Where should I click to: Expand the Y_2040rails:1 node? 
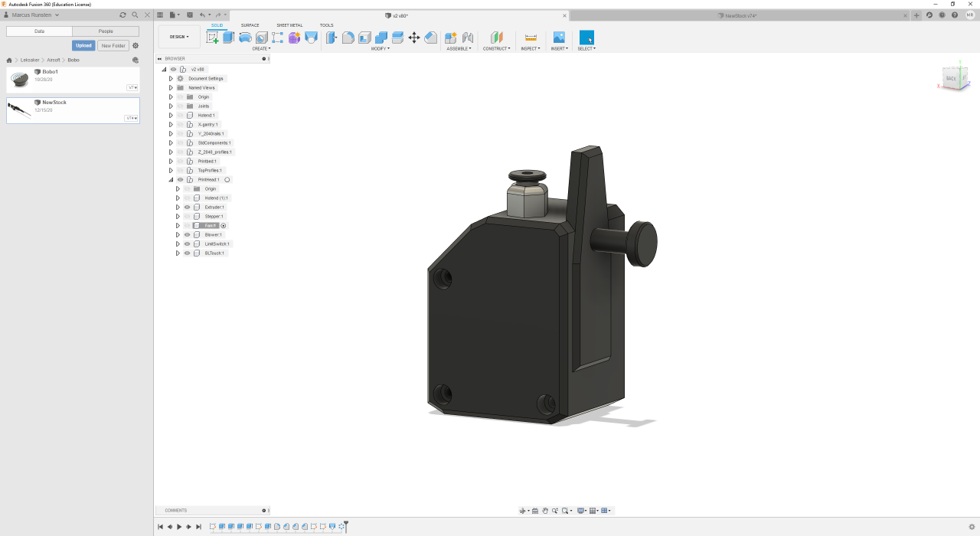tap(171, 133)
